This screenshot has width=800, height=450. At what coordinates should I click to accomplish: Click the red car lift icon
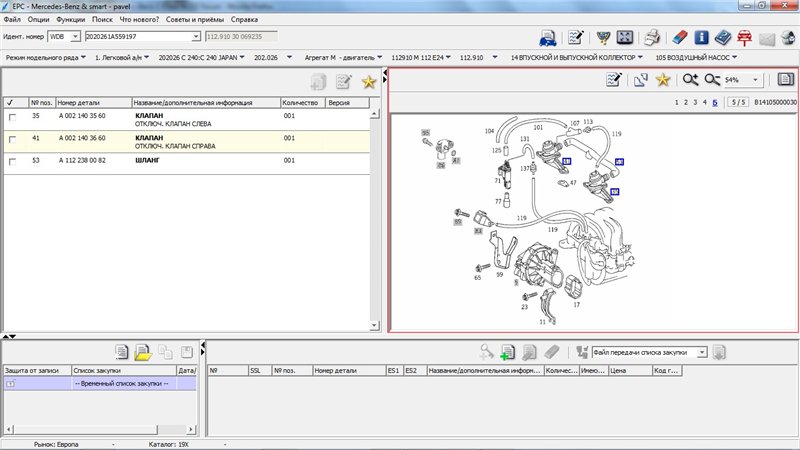[x=744, y=38]
